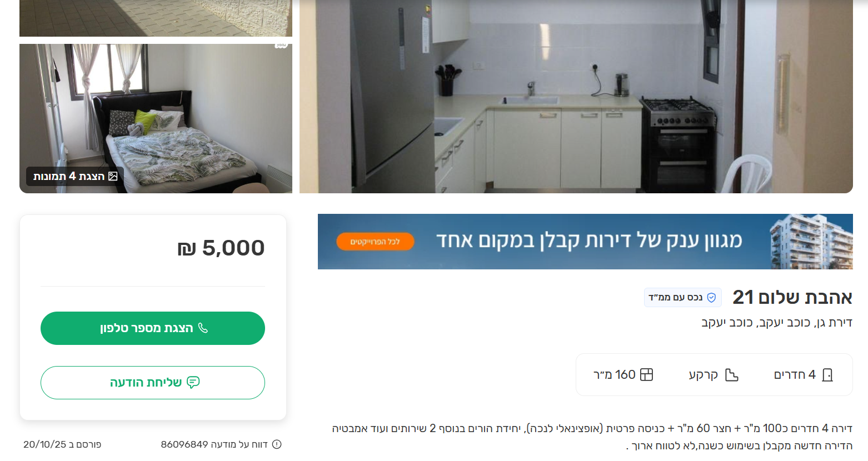Click the image gallery icon on thumbnail
This screenshot has height=461, width=868.
[x=113, y=176]
